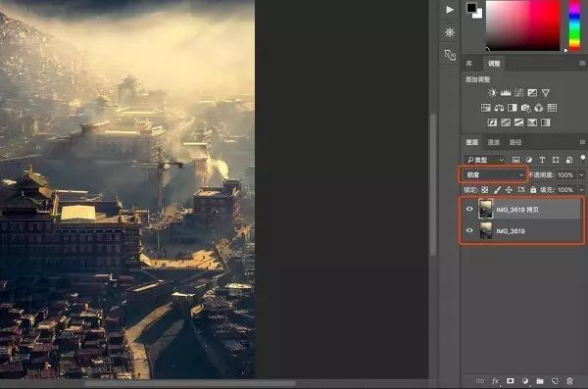This screenshot has width=588, height=389.
Task: Open the opacity 100% dropdown arrow
Action: [581, 174]
